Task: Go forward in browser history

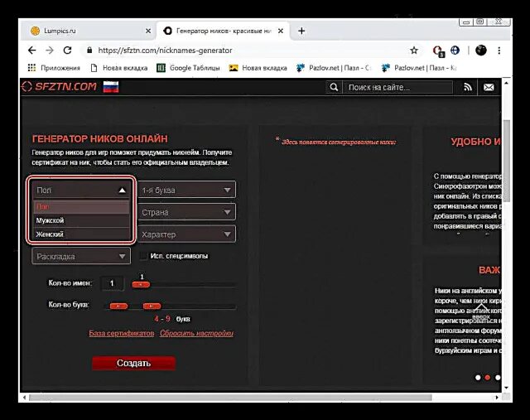Action: [x=50, y=51]
